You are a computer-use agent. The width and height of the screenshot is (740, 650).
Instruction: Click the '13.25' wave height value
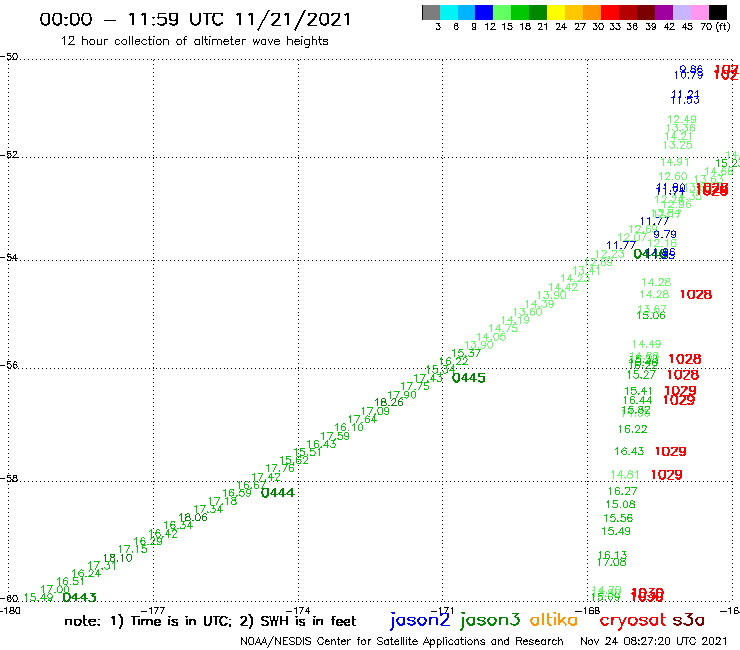tap(678, 145)
